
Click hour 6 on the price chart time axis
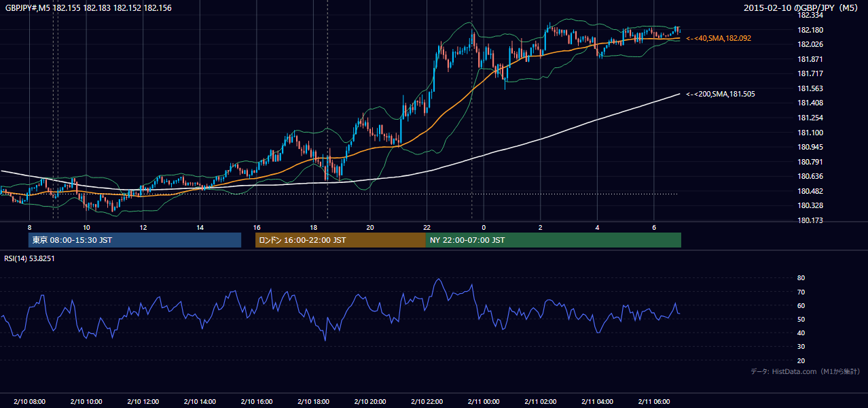click(653, 226)
